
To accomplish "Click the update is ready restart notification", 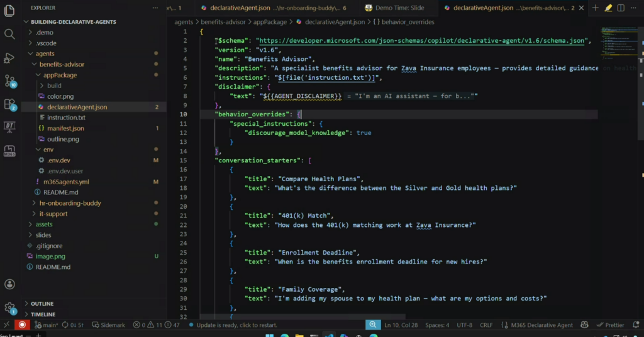I will tap(237, 325).
